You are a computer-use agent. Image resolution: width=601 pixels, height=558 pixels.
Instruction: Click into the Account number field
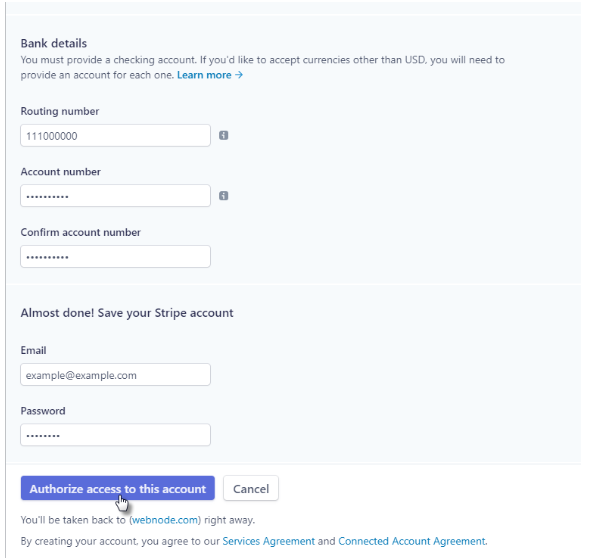click(115, 196)
